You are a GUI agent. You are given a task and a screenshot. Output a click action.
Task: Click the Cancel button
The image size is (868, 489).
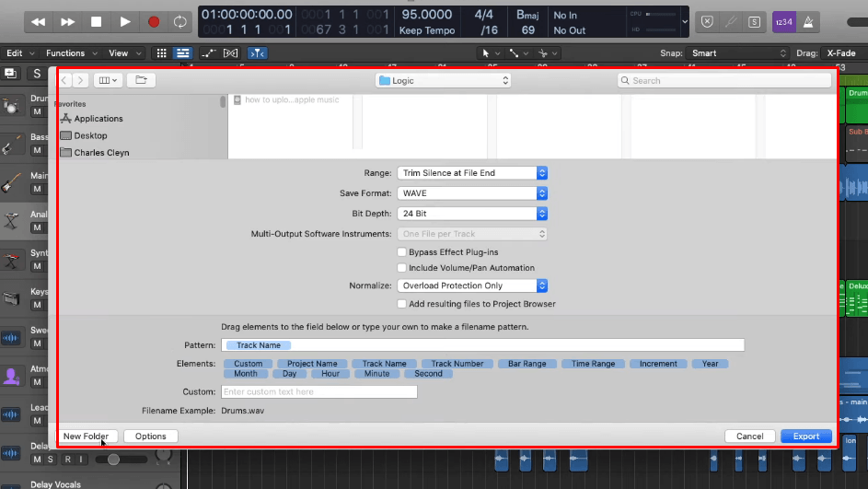[749, 437]
